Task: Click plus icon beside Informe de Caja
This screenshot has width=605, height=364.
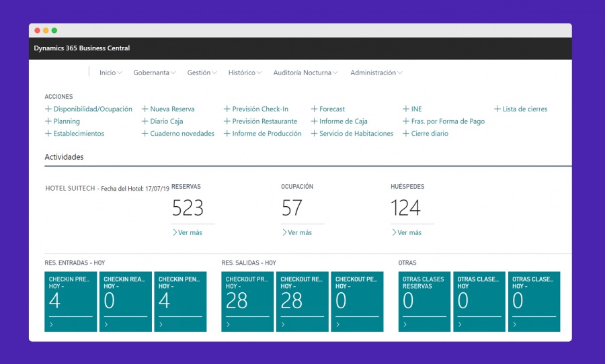Action: [x=314, y=121]
